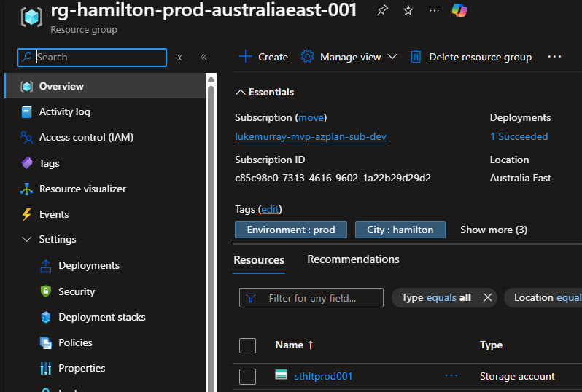Favorite the resource group with star icon
Screen dimensions: 582x392
pyautogui.click(x=408, y=10)
